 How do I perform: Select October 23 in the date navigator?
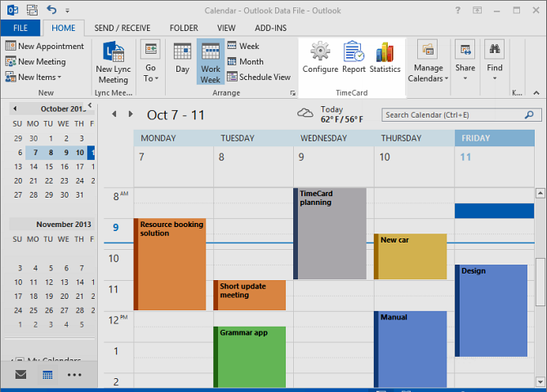click(x=64, y=180)
